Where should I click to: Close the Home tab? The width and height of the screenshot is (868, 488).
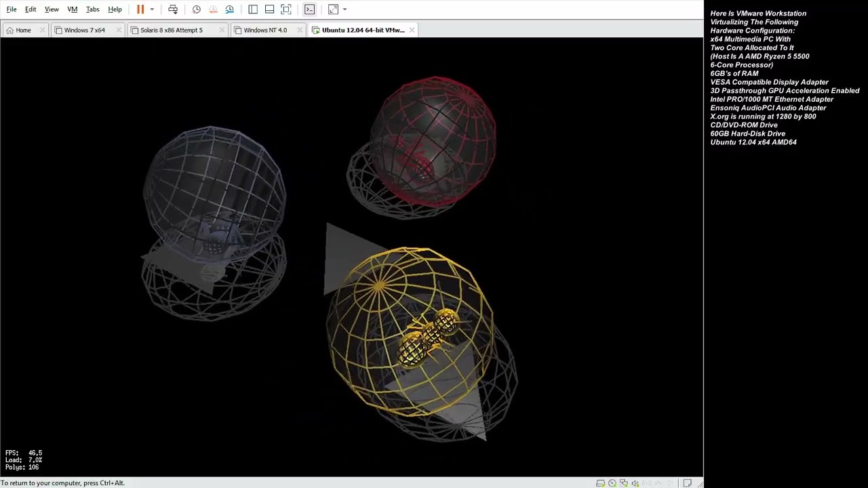coord(43,30)
